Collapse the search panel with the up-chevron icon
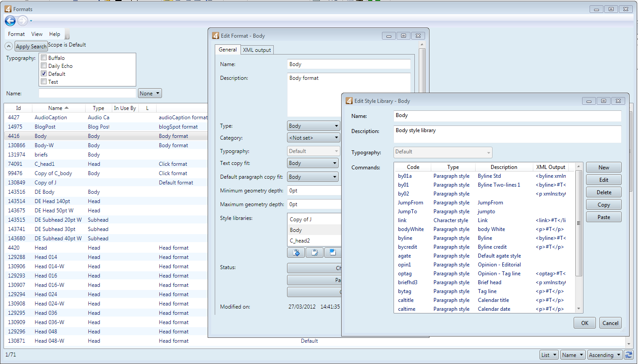Screen dimensions: 638x364 coord(9,46)
